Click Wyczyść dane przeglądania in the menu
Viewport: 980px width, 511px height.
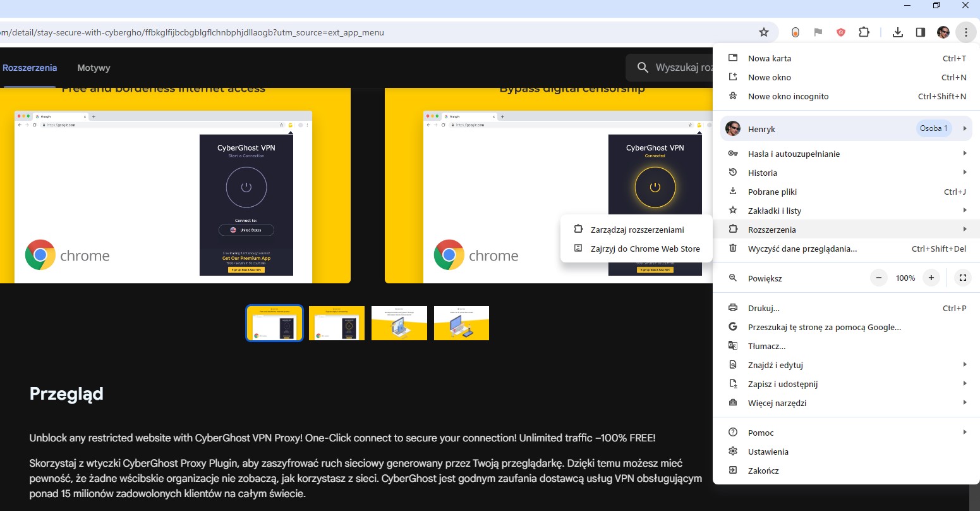[801, 249]
